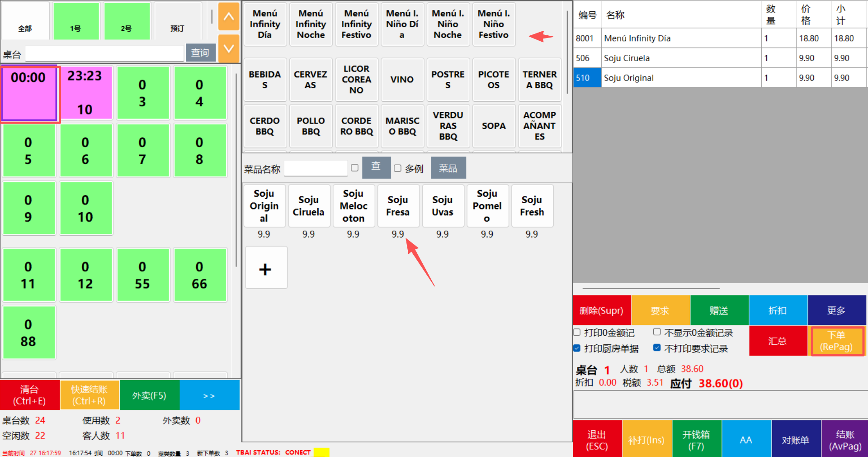Toggle the 多例 checkbox

click(x=398, y=168)
